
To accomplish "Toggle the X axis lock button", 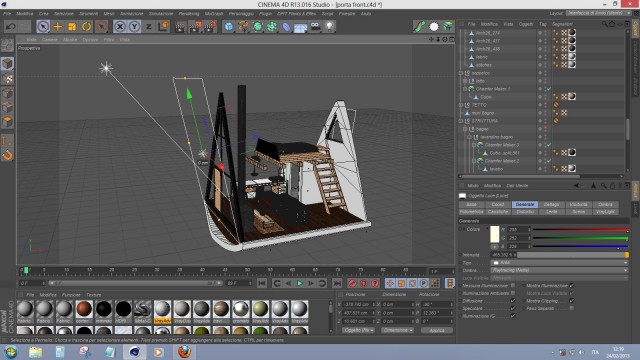I will [x=120, y=27].
